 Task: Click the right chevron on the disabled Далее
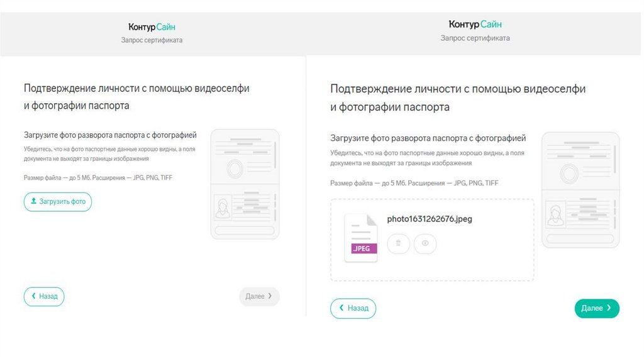coord(270,296)
